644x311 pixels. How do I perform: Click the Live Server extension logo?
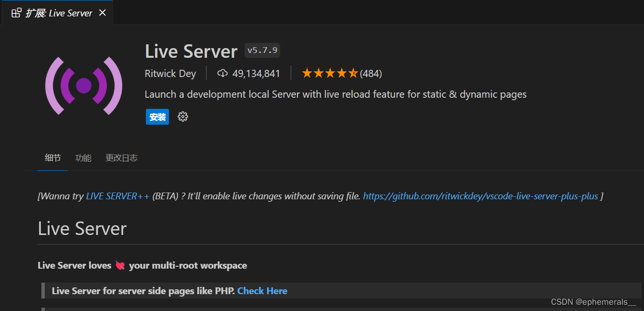point(84,86)
